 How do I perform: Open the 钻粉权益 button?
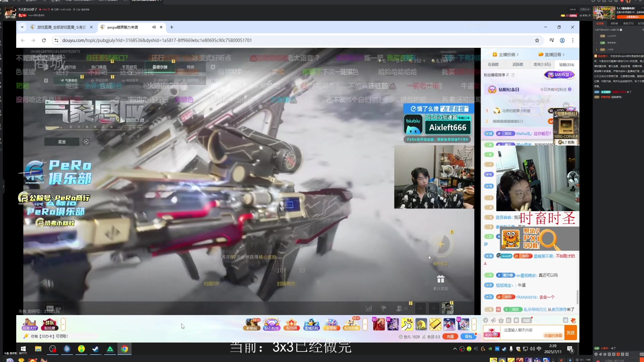(x=559, y=75)
